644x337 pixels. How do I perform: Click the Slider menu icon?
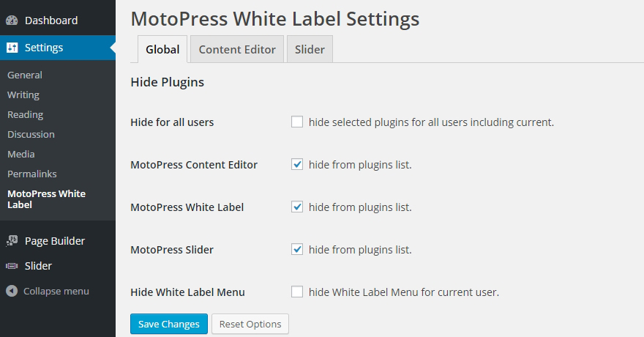click(12, 266)
